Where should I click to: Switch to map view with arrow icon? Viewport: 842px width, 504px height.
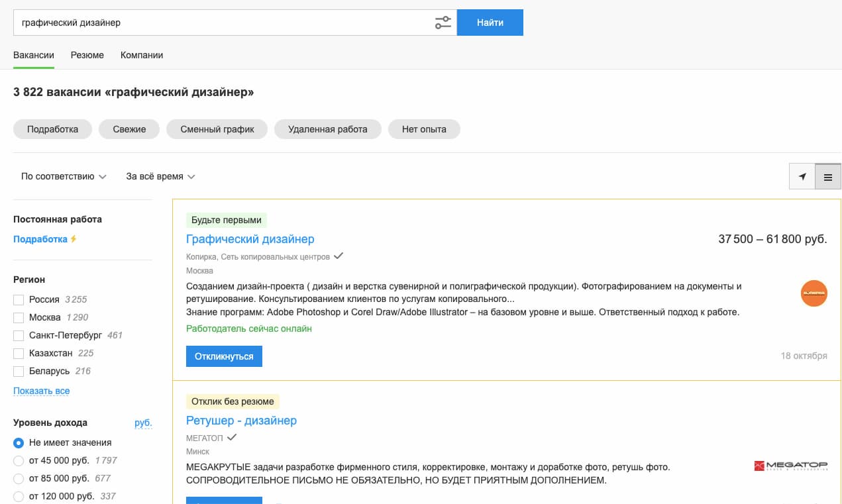(802, 176)
